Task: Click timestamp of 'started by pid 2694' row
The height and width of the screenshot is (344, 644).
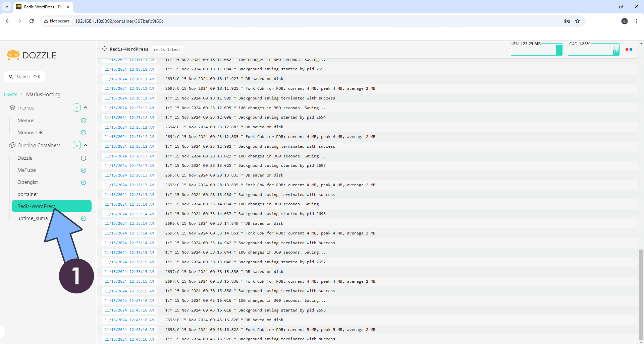Action: 129,118
